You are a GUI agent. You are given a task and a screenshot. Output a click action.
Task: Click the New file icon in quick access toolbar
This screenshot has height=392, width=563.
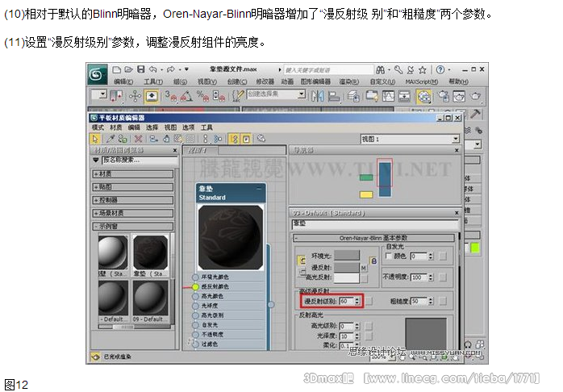click(x=116, y=69)
